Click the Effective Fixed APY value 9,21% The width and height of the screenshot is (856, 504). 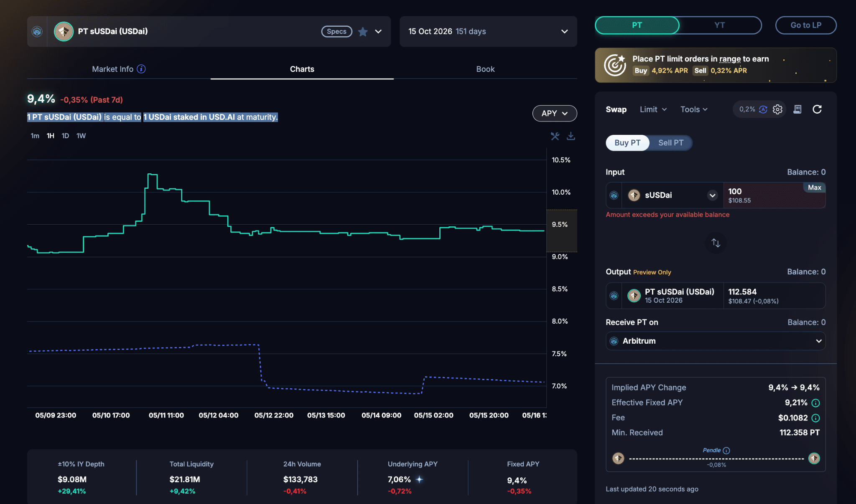click(796, 403)
